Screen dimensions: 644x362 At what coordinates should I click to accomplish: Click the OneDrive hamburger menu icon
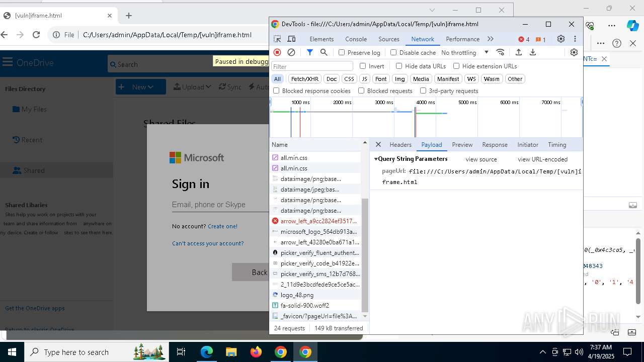pyautogui.click(x=8, y=62)
